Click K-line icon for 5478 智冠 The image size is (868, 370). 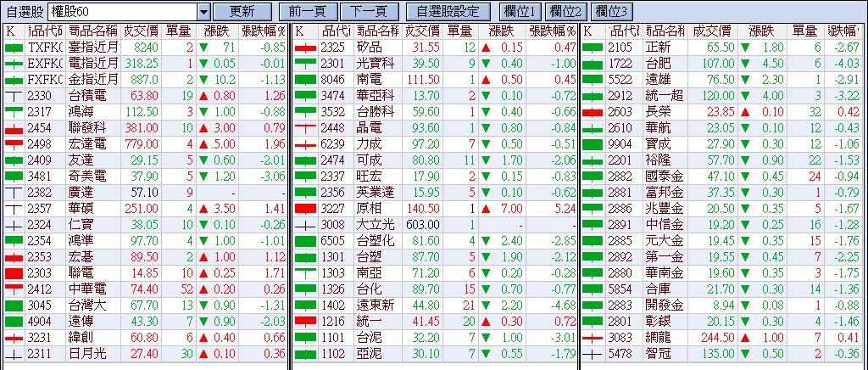[593, 354]
